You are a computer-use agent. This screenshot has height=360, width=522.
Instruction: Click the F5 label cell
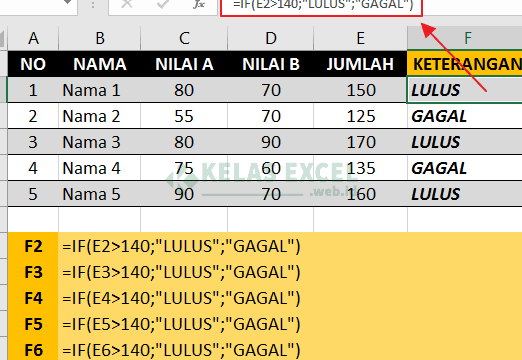click(33, 324)
